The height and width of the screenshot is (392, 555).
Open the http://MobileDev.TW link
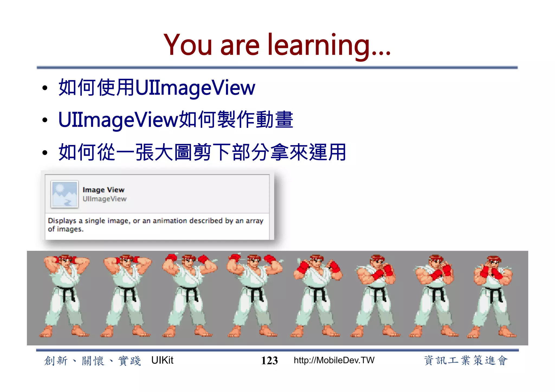(x=334, y=360)
